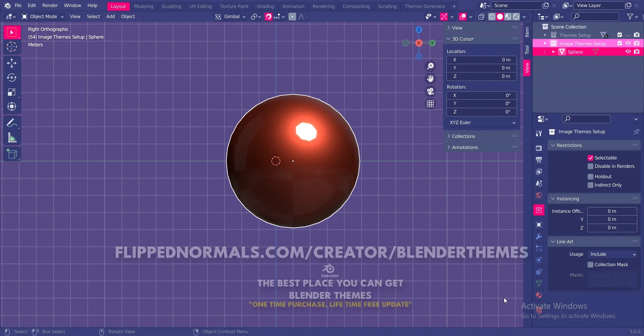Enable the Indirect Only checkbox

(590, 185)
